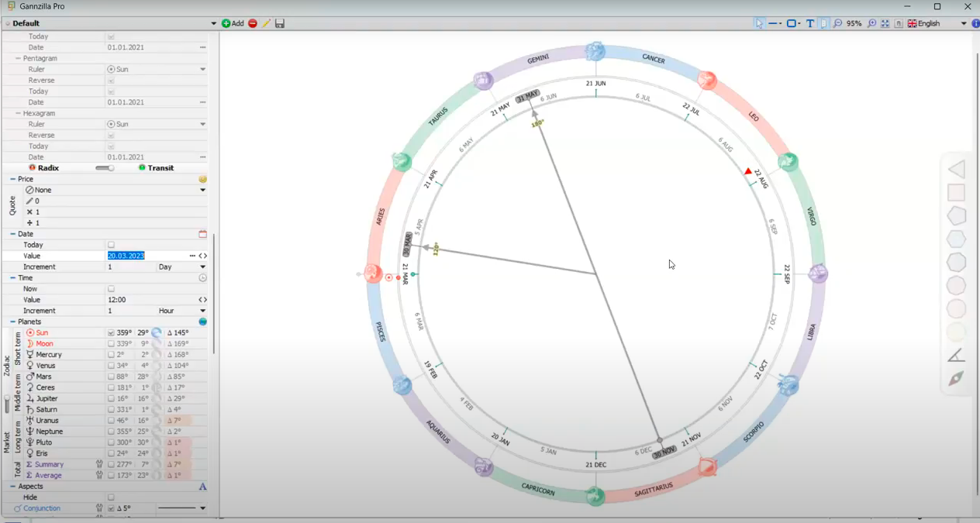The height and width of the screenshot is (523, 980).
Task: Check the Moon planet checkbox
Action: tap(111, 344)
